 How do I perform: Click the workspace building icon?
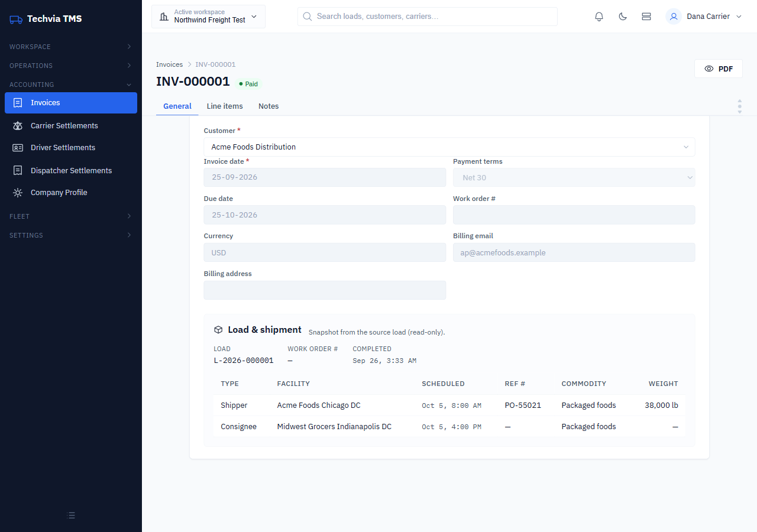[164, 17]
